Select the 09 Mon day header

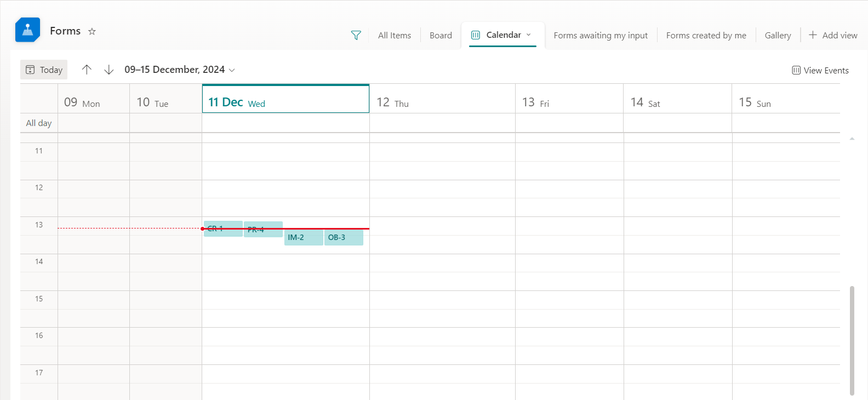point(94,99)
